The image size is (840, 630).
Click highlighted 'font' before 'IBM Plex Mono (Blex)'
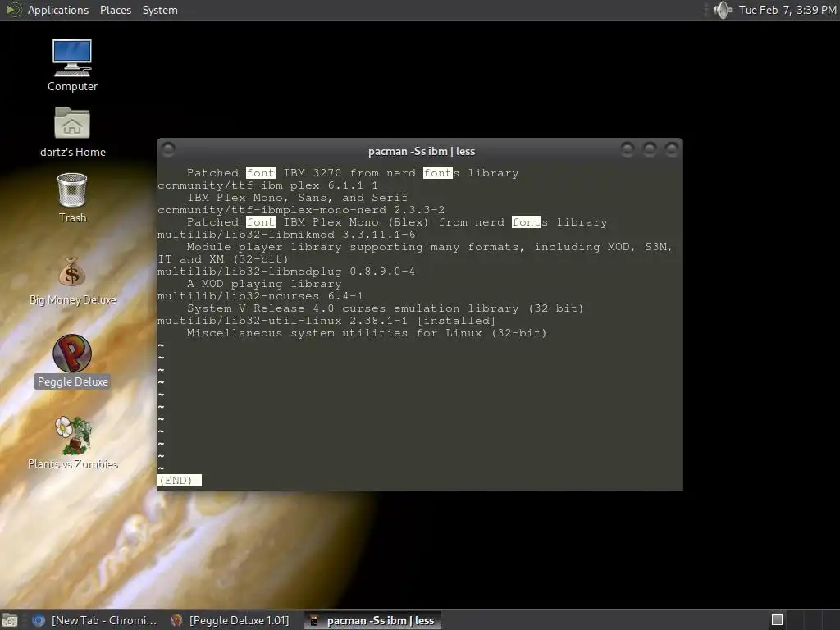pyautogui.click(x=260, y=222)
